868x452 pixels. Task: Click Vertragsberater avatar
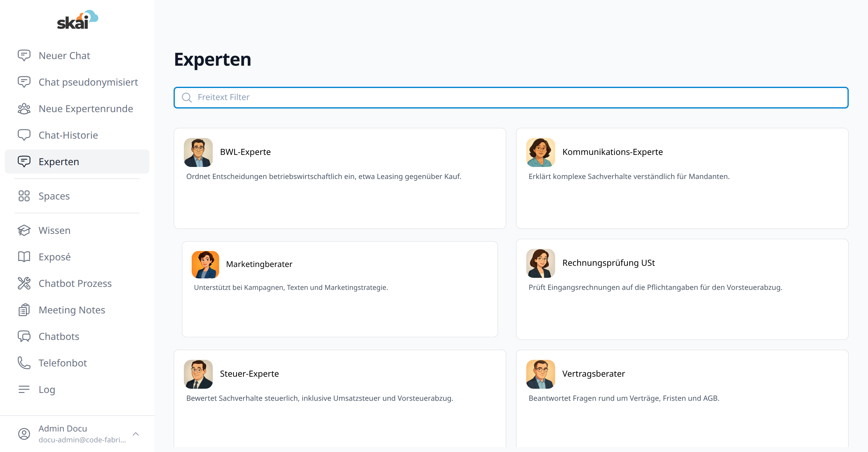click(540, 374)
